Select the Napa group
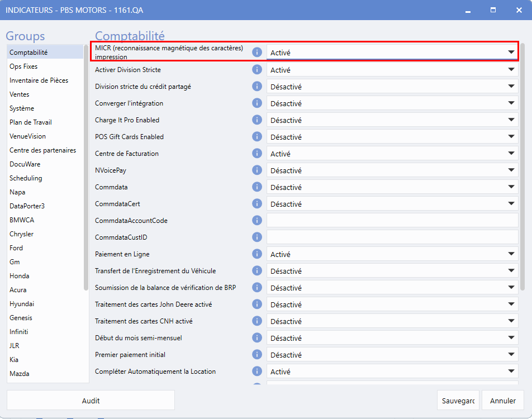 pyautogui.click(x=45, y=192)
